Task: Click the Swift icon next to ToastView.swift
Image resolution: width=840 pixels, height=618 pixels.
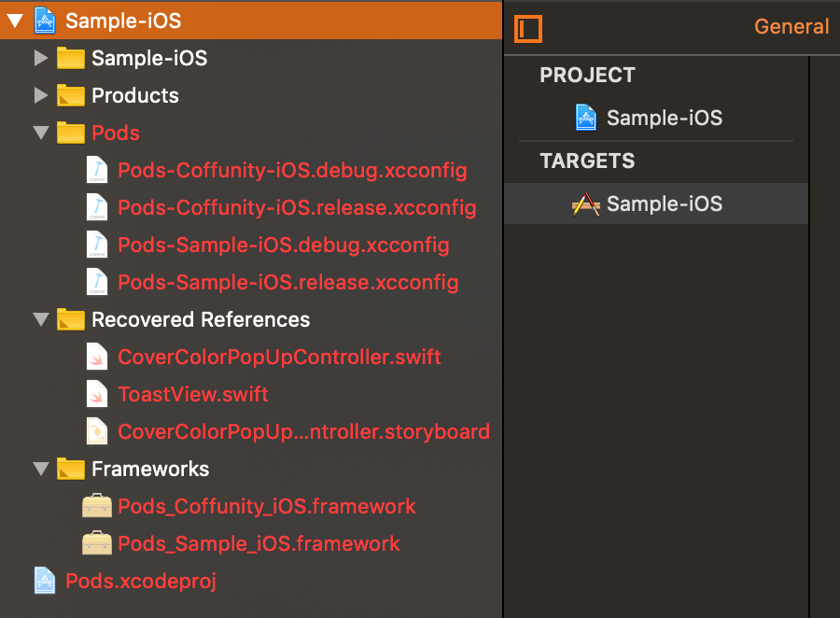Action: [x=97, y=394]
